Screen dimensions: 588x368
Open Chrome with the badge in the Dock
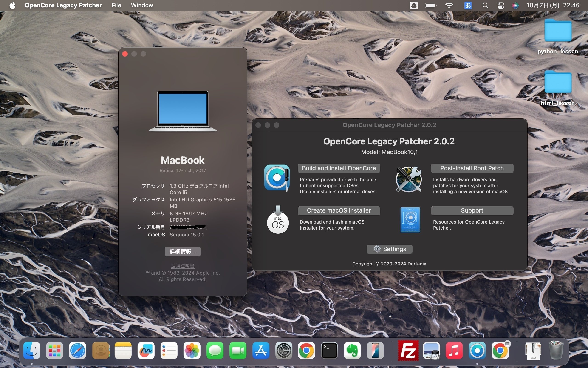[x=500, y=351]
